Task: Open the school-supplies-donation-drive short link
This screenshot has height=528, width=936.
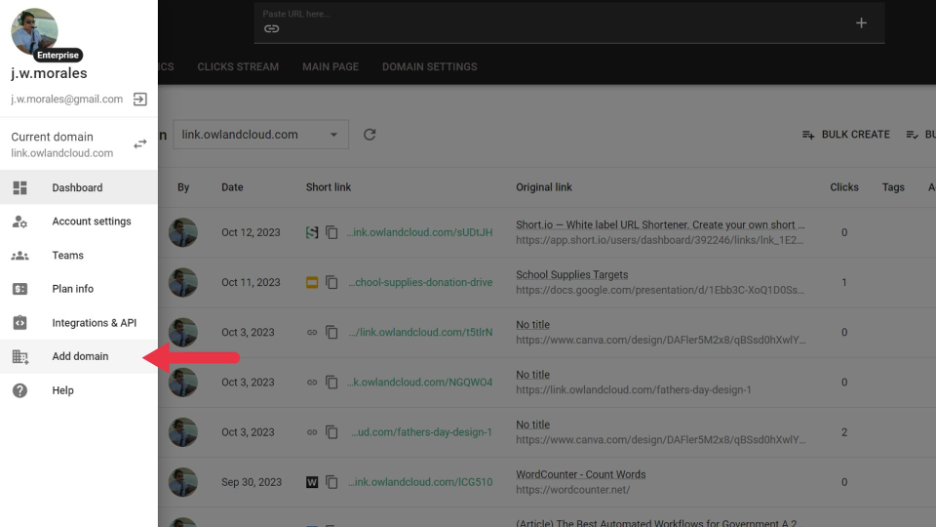Action: click(420, 282)
